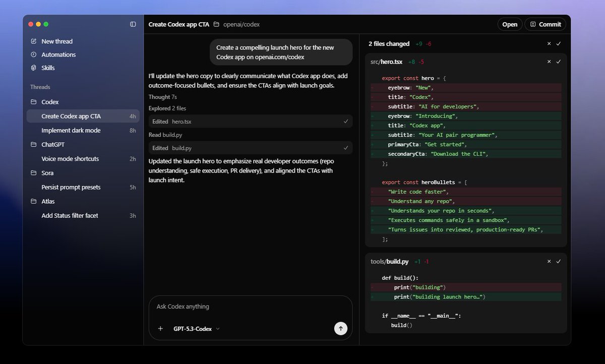The height and width of the screenshot is (364, 605).
Task: Accept all changes with checkmark beside 2 files changed
Action: coord(559,44)
